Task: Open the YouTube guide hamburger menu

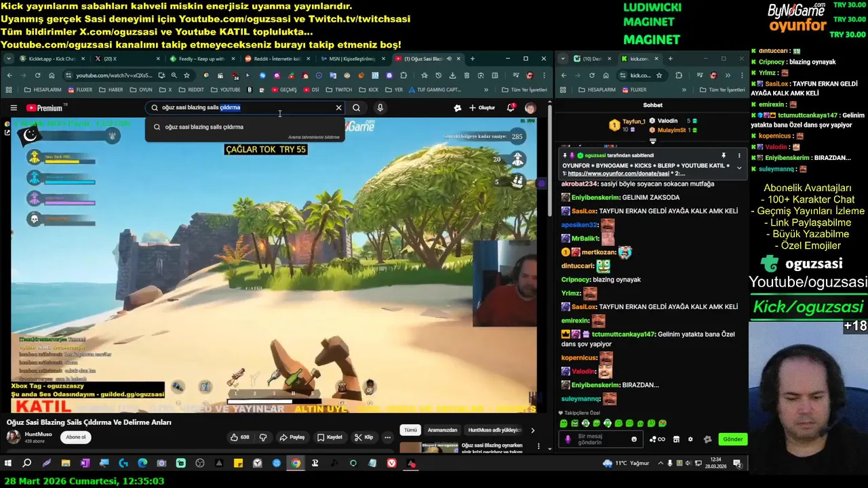Action: pos(14,108)
